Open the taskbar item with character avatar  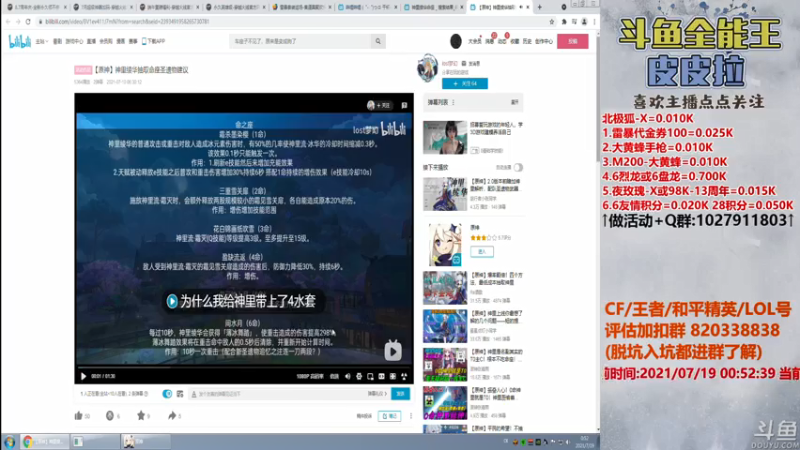(x=145, y=442)
